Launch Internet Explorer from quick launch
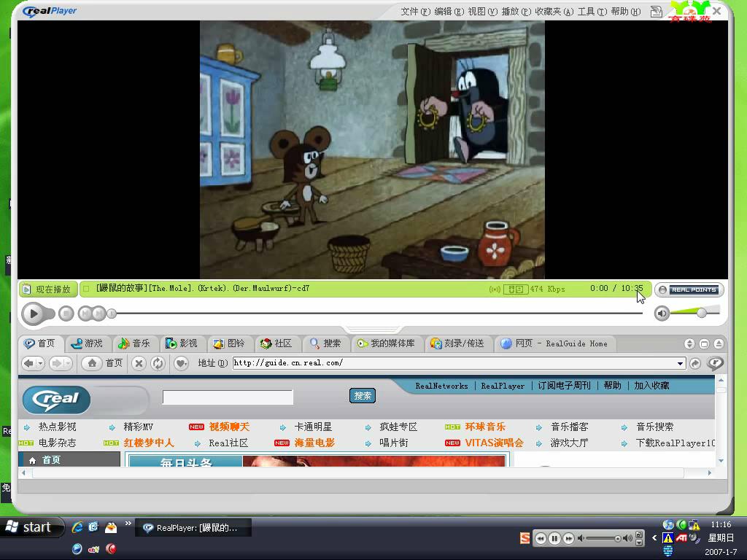Viewport: 747px width, 560px height. [77, 526]
